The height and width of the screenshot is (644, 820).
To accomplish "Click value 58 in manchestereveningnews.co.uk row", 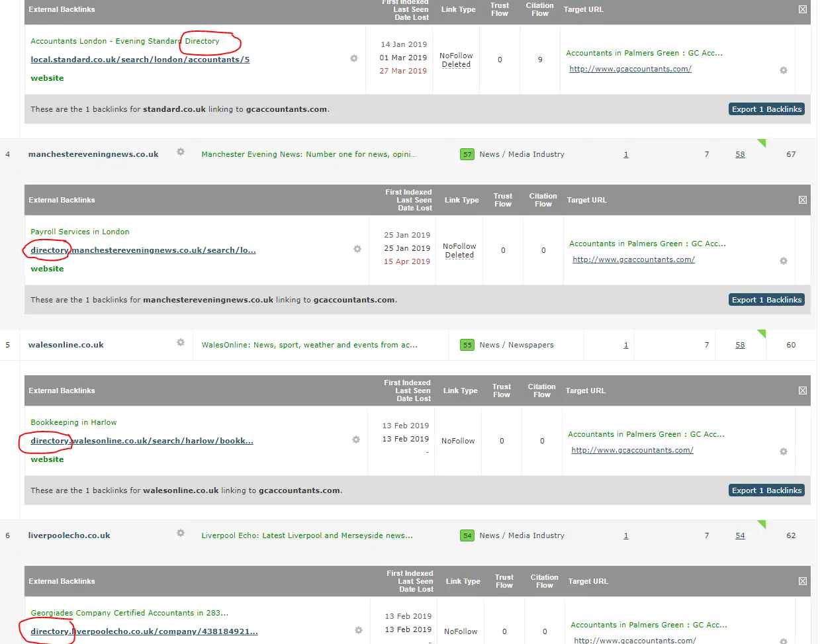I will pos(740,154).
